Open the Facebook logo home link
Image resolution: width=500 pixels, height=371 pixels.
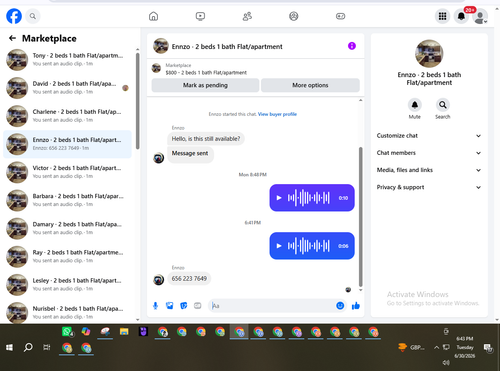tap(14, 16)
